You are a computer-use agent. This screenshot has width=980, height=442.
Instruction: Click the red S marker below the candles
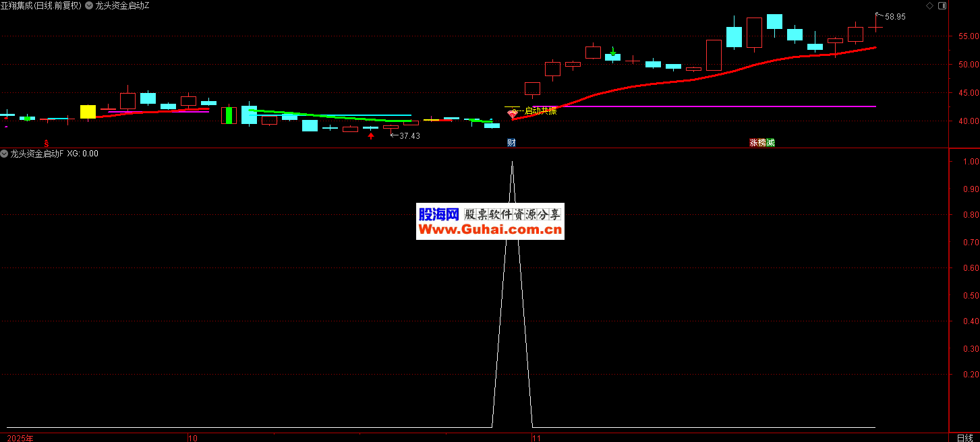pos(47,144)
